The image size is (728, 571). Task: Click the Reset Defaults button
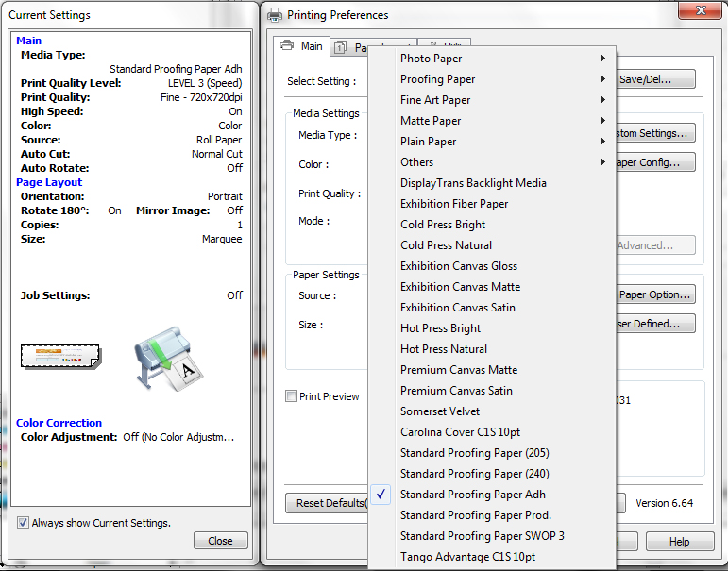(x=327, y=503)
